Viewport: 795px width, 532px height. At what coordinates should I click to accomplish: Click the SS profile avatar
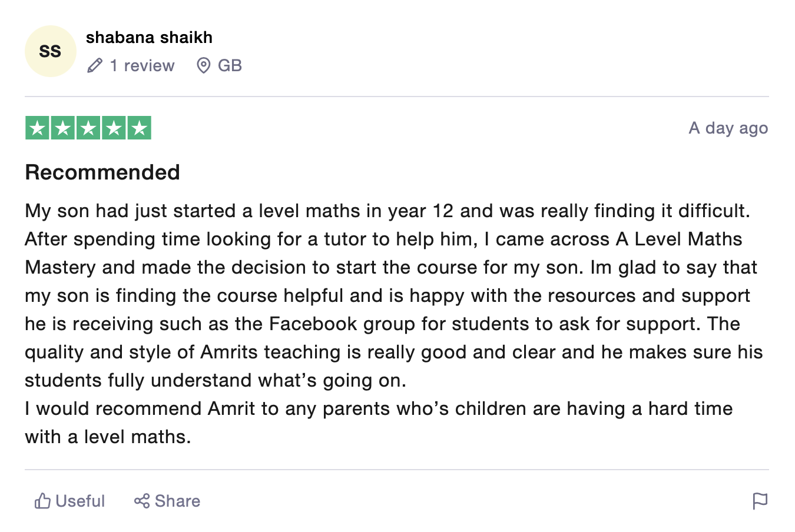(x=50, y=51)
